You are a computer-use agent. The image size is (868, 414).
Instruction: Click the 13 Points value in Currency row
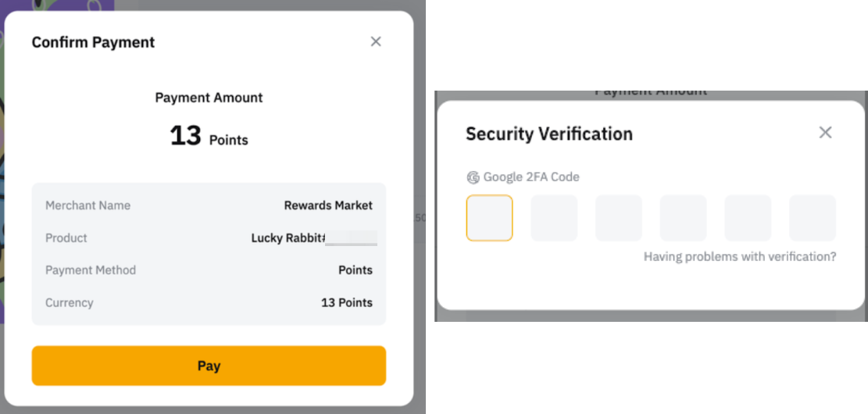[x=347, y=302]
